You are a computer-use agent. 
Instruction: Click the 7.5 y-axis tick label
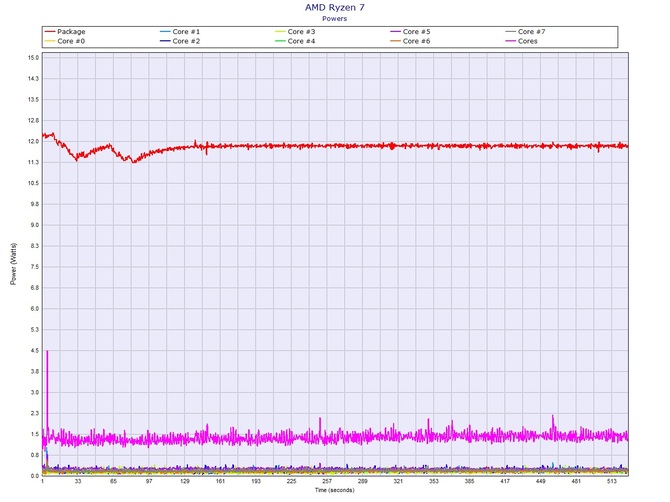35,267
